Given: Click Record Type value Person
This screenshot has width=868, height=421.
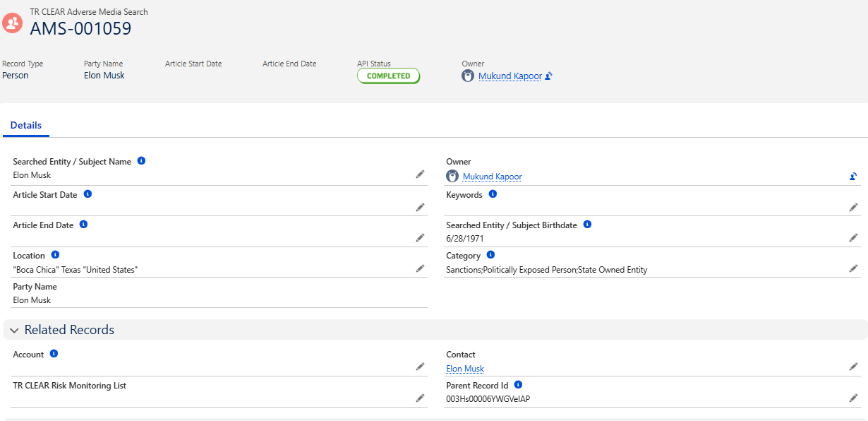Looking at the screenshot, I should tap(16, 76).
